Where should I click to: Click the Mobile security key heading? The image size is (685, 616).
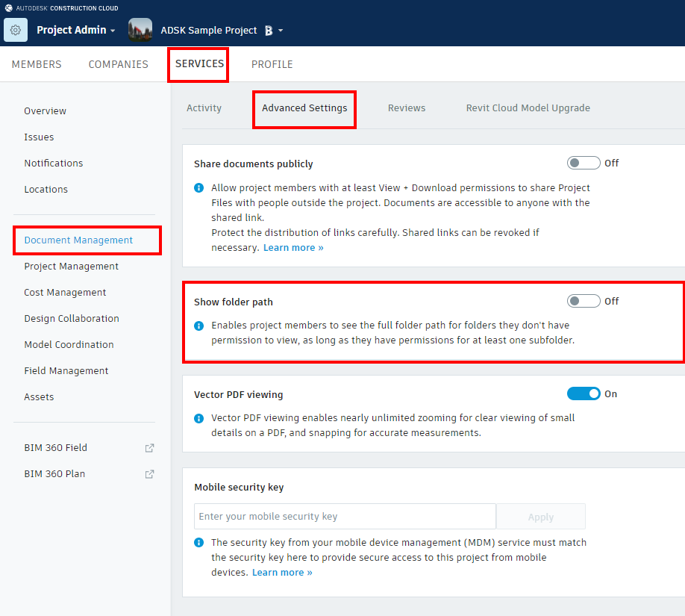tap(239, 488)
